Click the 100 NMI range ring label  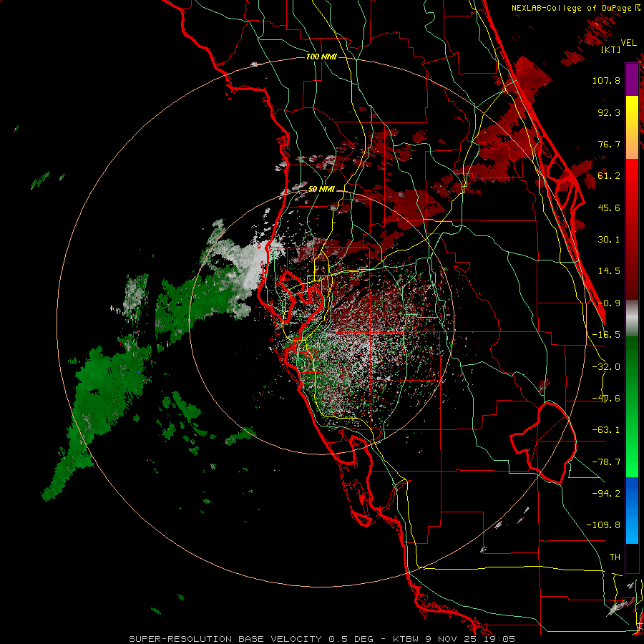click(x=321, y=57)
